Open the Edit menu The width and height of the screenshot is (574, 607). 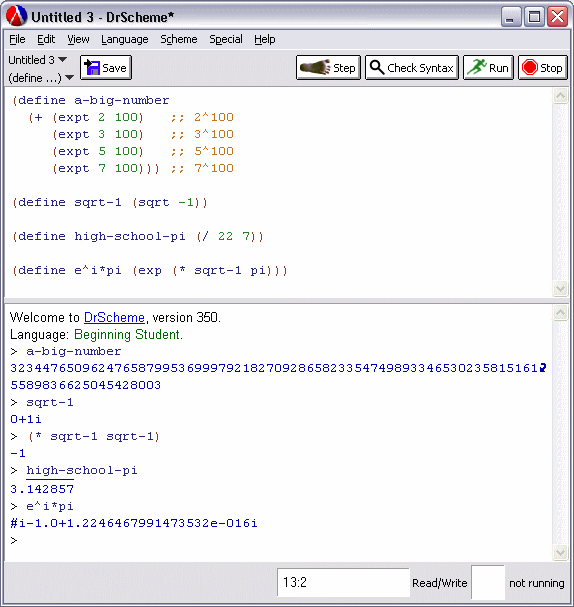(46, 39)
